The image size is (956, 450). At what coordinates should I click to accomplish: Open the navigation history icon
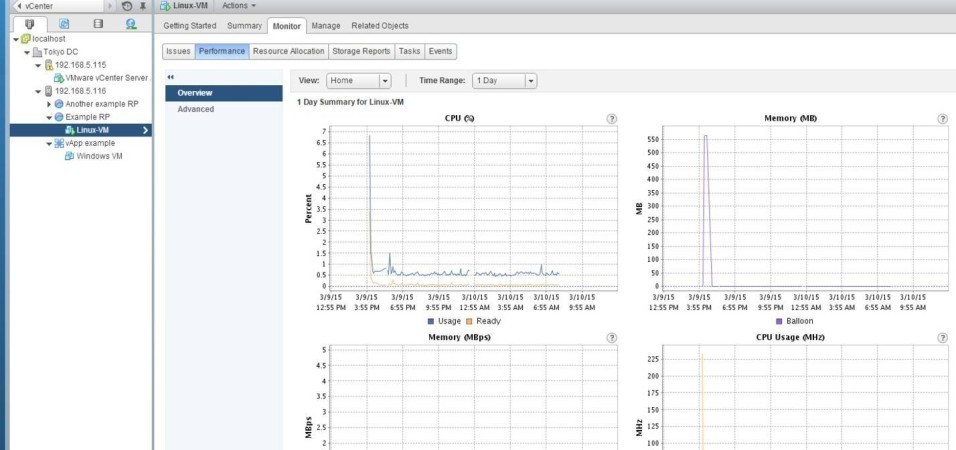tap(127, 6)
